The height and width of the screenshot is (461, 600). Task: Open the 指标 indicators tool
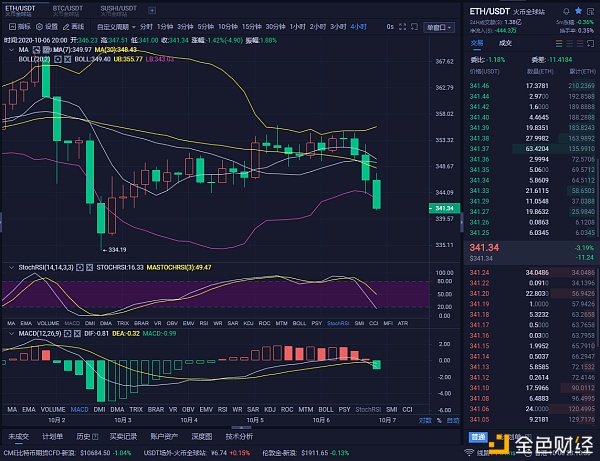(24, 25)
